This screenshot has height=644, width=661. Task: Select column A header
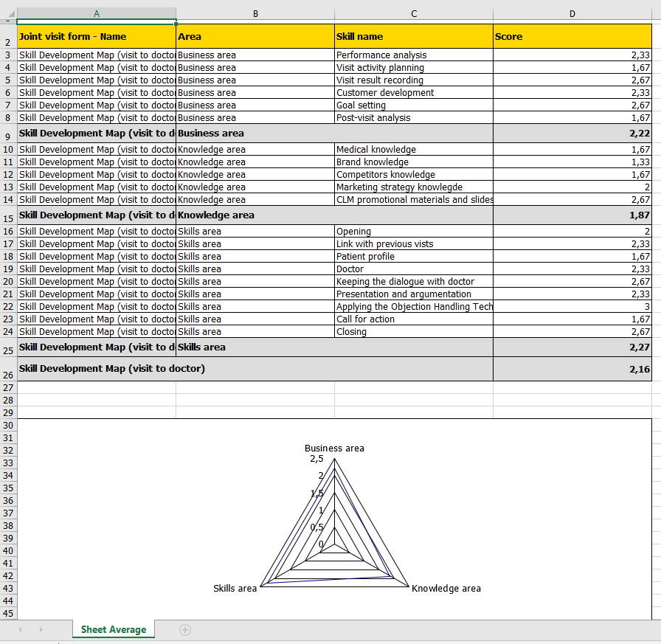pos(96,13)
